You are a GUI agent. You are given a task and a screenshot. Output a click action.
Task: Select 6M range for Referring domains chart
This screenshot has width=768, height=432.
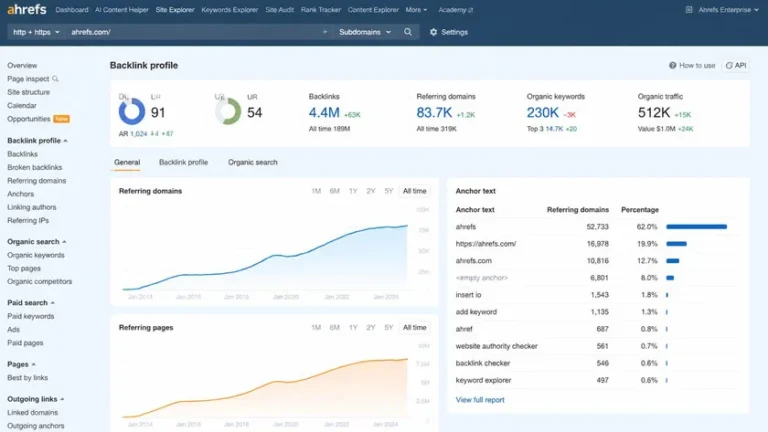pos(335,191)
